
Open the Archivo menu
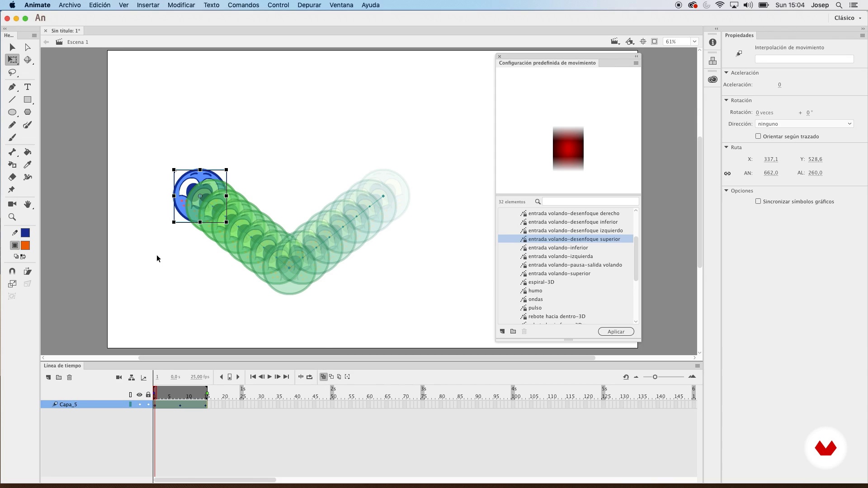click(70, 5)
